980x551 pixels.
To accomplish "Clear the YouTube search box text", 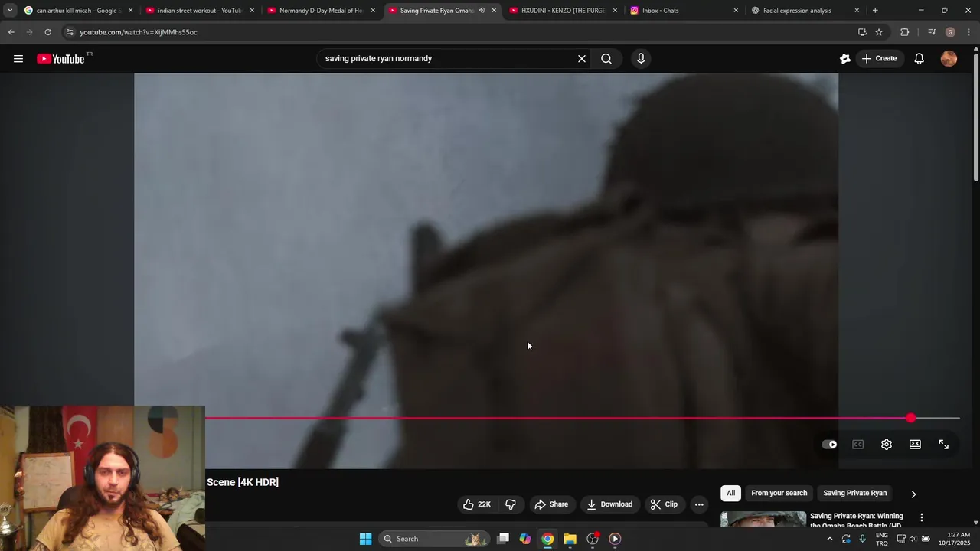I will pyautogui.click(x=582, y=59).
